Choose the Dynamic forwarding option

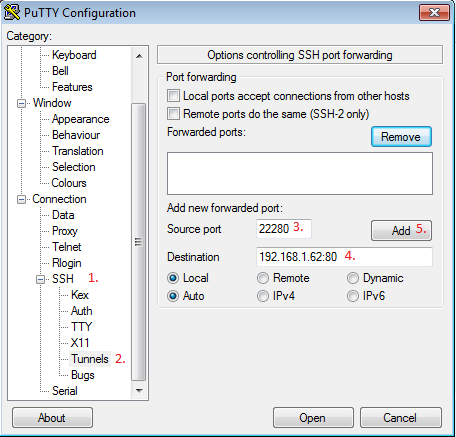(x=353, y=278)
